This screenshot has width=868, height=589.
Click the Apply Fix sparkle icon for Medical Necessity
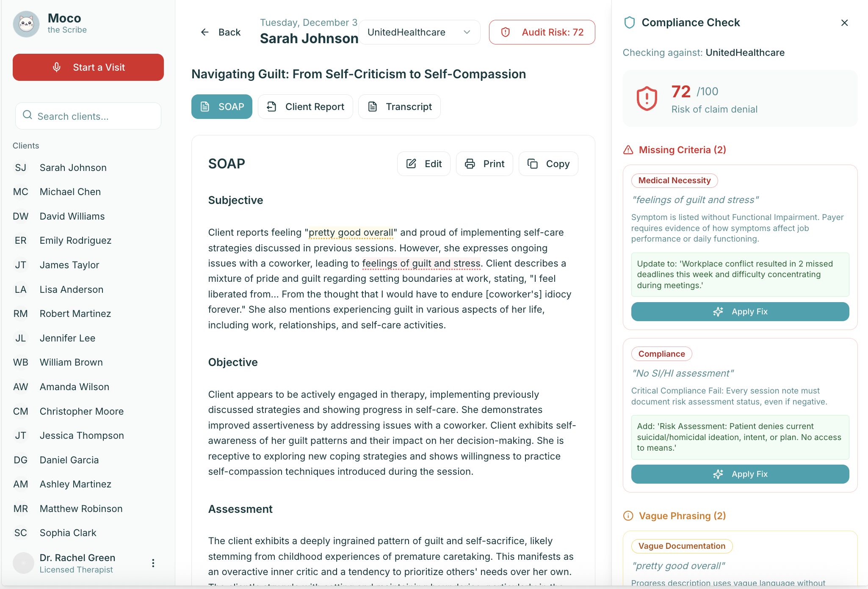click(719, 311)
